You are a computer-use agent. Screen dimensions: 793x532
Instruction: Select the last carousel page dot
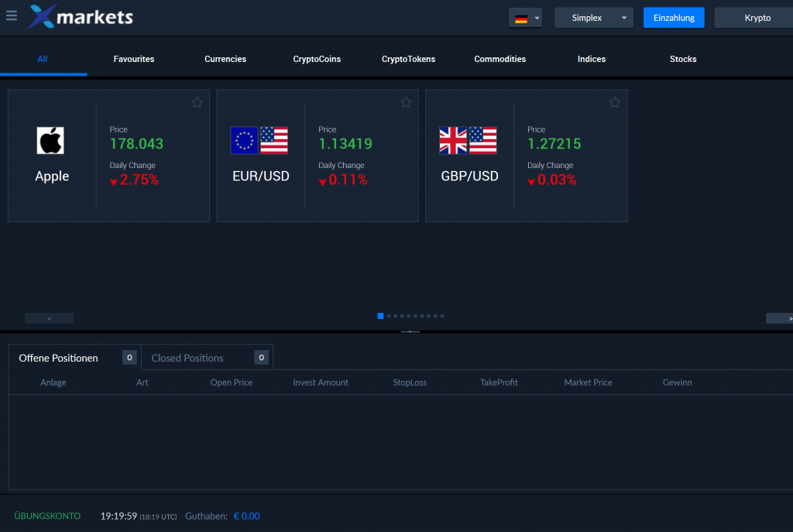pos(442,316)
